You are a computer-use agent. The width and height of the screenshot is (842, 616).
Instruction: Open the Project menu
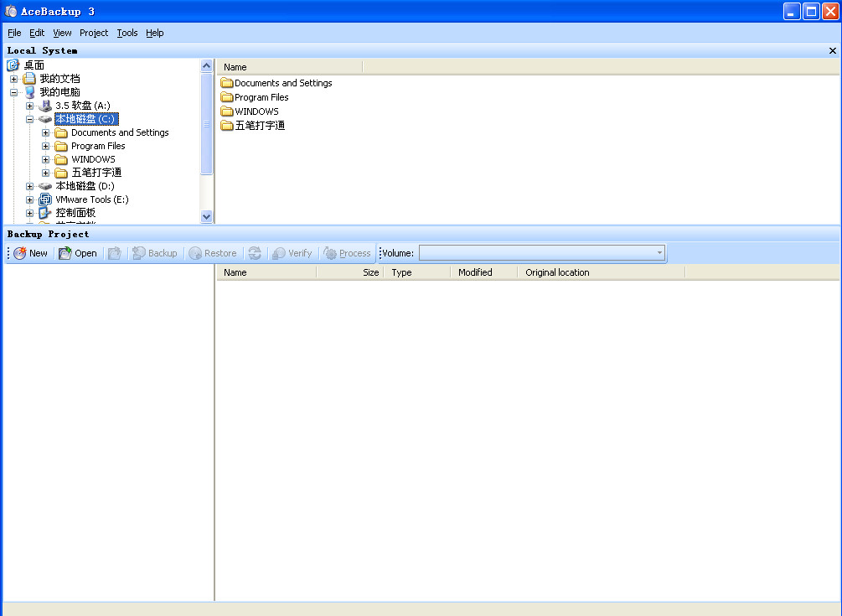coord(94,33)
